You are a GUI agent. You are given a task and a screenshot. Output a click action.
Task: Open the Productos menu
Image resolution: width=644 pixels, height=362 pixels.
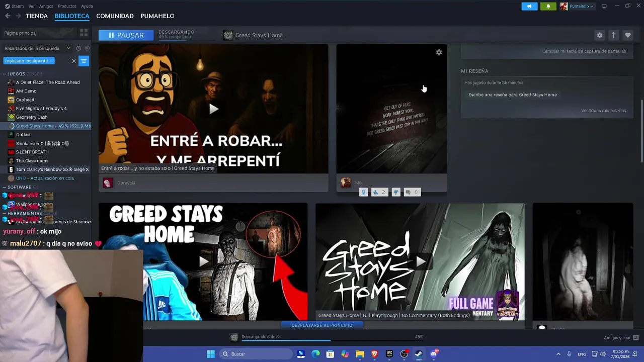[67, 6]
